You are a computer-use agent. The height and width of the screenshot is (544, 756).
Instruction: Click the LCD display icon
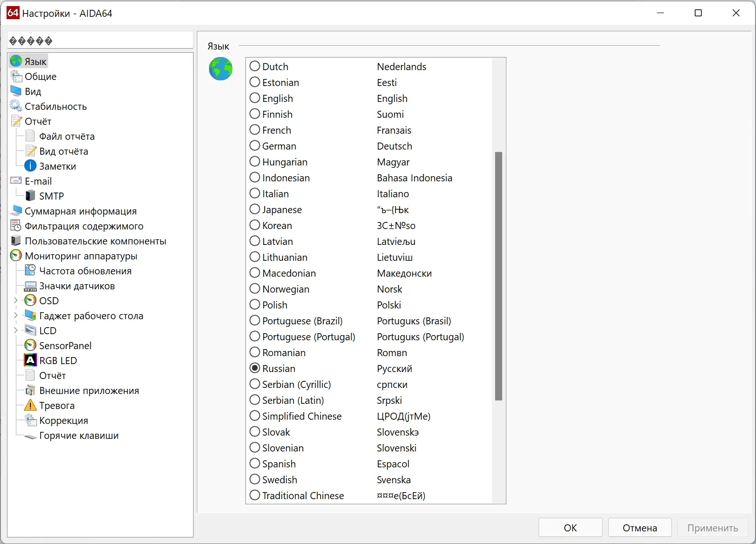[x=30, y=330]
